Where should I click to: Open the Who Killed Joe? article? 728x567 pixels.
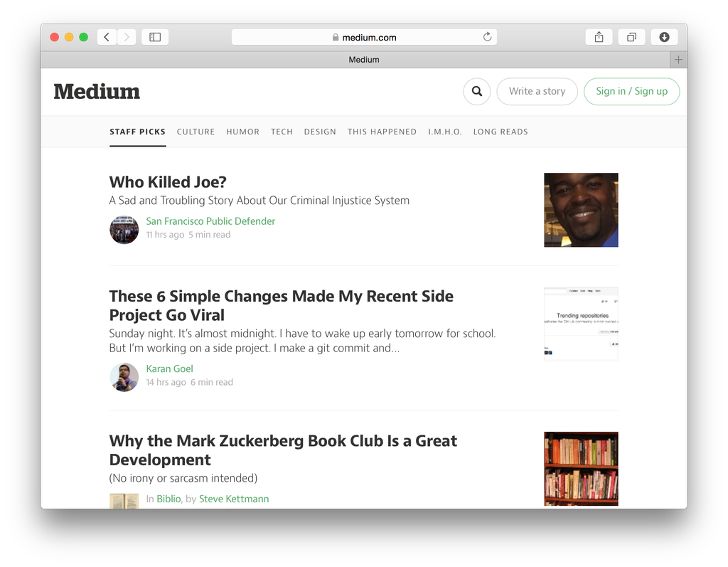168,182
